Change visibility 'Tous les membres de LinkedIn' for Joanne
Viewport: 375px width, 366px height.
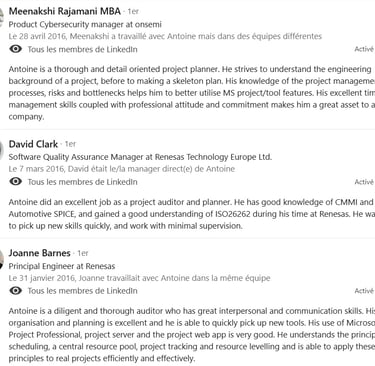point(82,291)
